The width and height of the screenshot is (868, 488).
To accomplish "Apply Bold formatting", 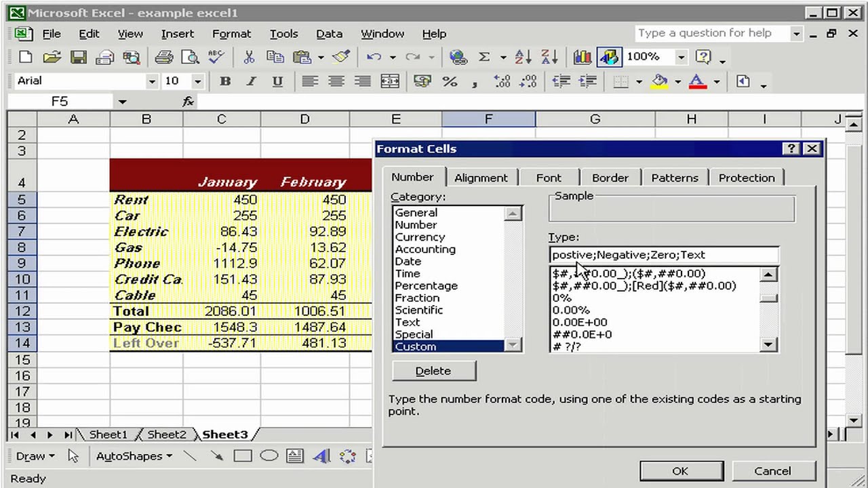I will (225, 81).
